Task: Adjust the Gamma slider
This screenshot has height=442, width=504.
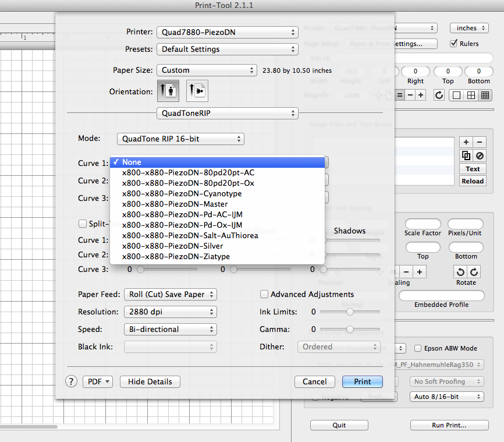Action: tap(350, 329)
